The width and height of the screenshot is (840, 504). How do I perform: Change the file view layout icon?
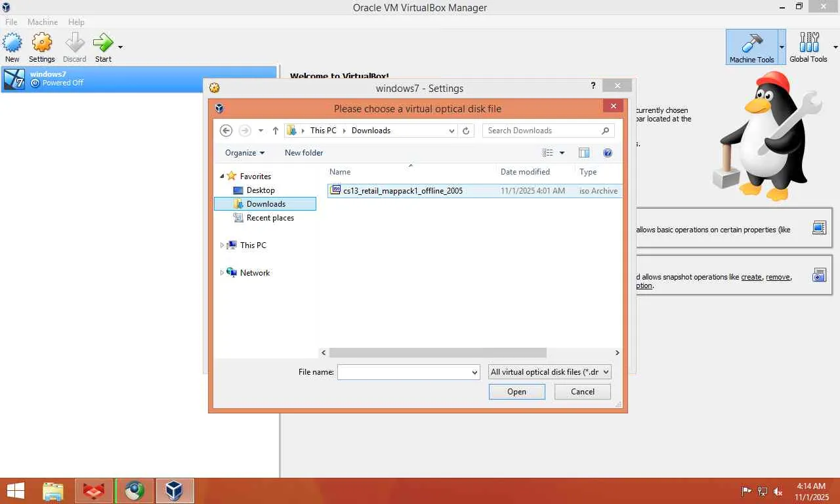coord(548,153)
